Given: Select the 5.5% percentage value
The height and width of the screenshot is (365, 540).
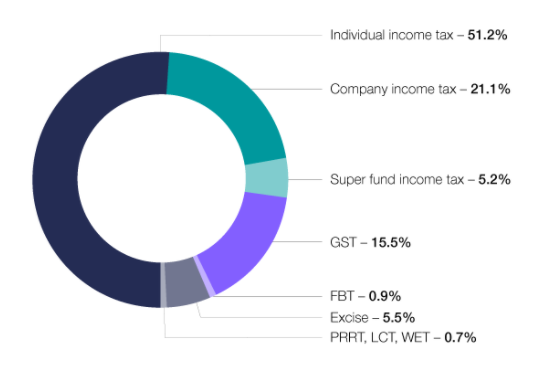Looking at the screenshot, I should point(399,317).
